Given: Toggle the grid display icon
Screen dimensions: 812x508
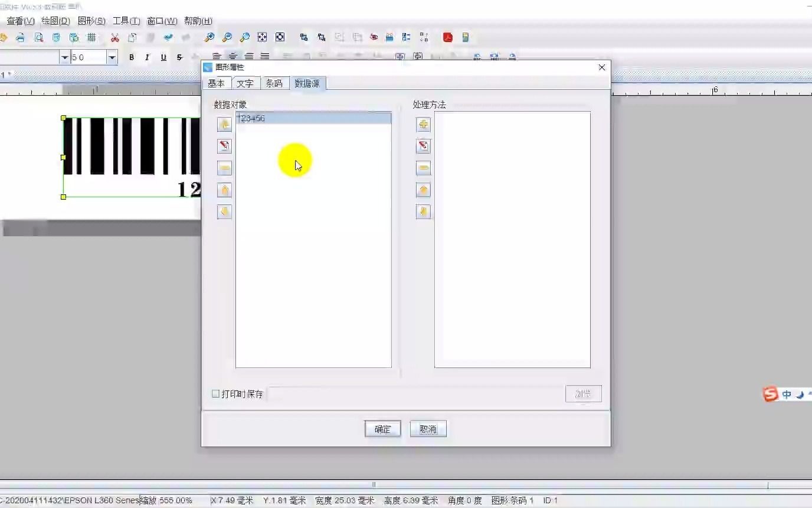Looking at the screenshot, I should (91, 37).
